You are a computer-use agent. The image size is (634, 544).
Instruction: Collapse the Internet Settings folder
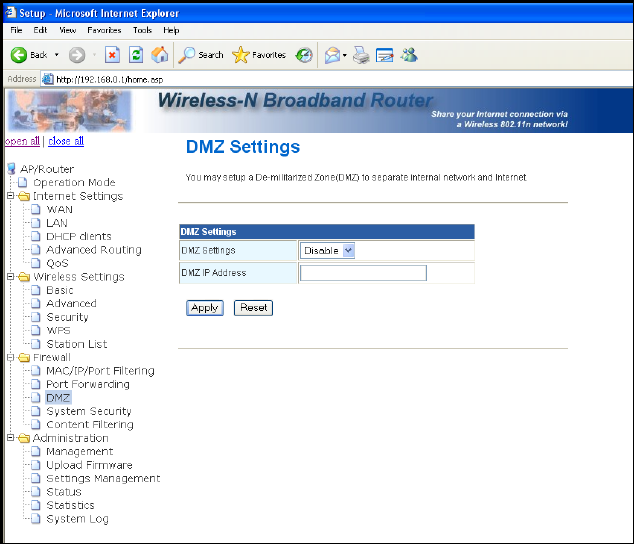(x=11, y=196)
